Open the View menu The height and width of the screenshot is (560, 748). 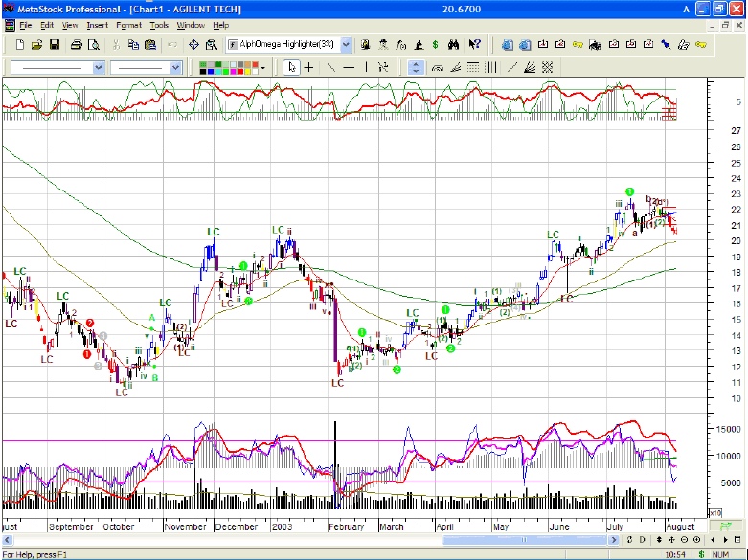pos(70,25)
